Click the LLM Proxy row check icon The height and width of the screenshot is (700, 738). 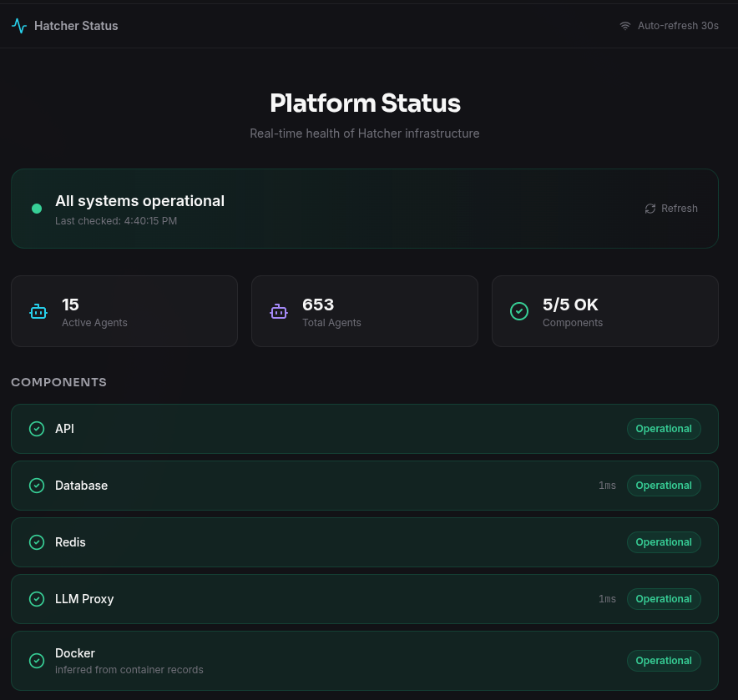[x=37, y=599]
